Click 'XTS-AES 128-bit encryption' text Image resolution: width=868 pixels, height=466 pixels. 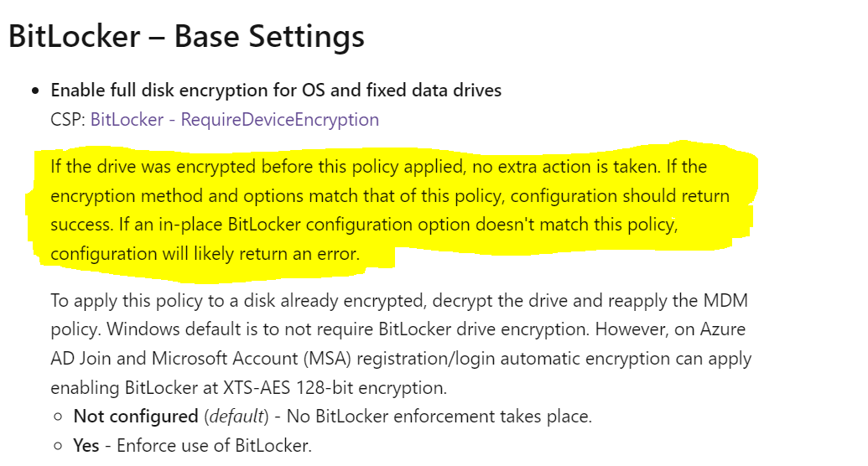click(334, 388)
